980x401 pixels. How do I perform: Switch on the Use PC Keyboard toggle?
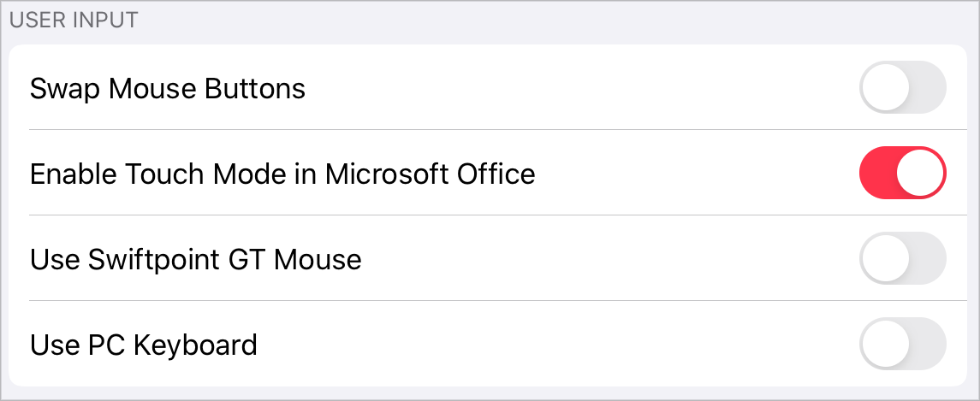(x=902, y=344)
